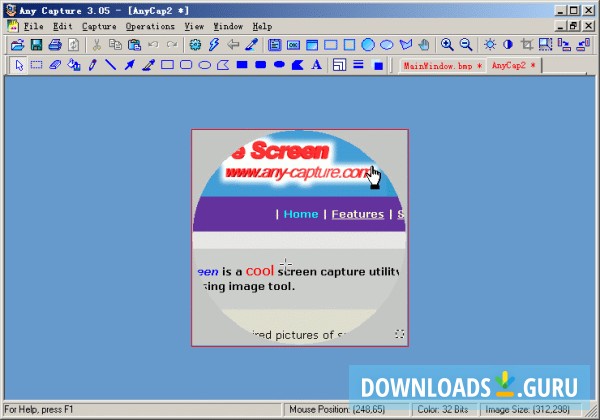Select the polygon freehand capture icon

click(406, 45)
